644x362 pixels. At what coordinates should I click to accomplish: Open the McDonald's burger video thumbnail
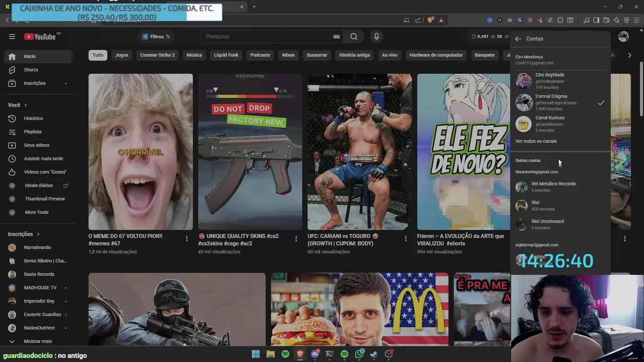point(360,309)
